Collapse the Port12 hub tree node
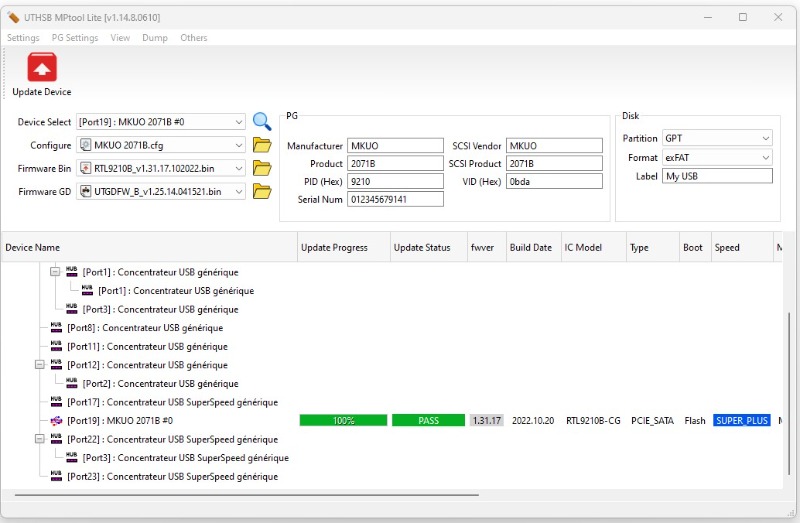This screenshot has height=523, width=800. [40, 365]
